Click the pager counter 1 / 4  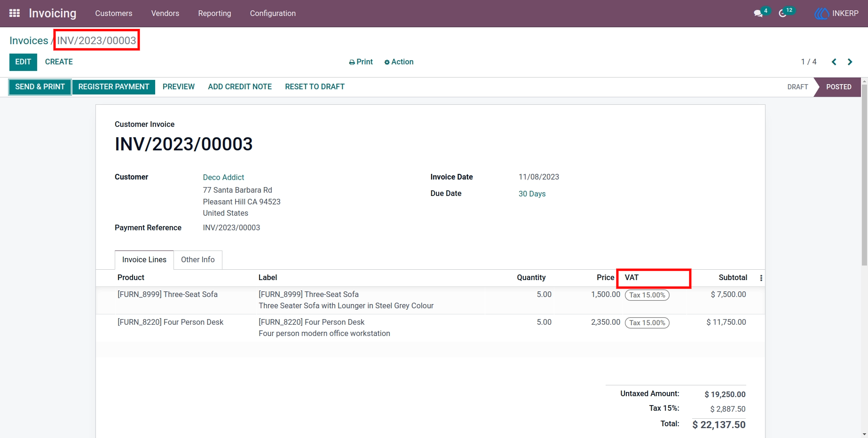click(809, 62)
